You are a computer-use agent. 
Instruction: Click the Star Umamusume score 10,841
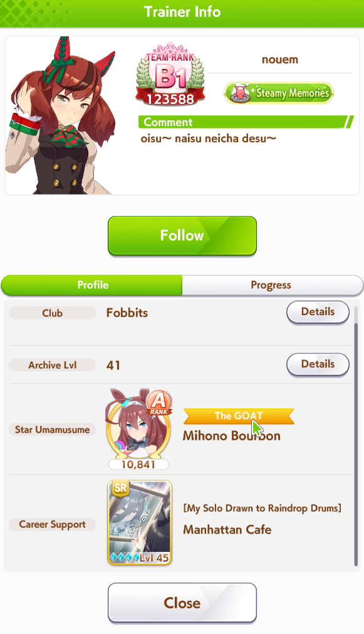point(138,465)
